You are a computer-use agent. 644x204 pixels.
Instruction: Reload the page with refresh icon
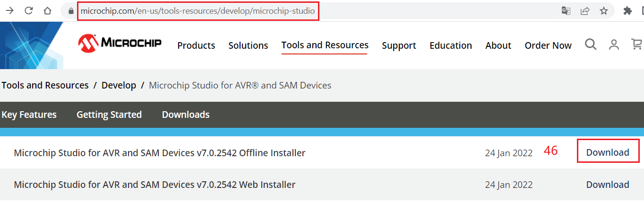pos(28,10)
